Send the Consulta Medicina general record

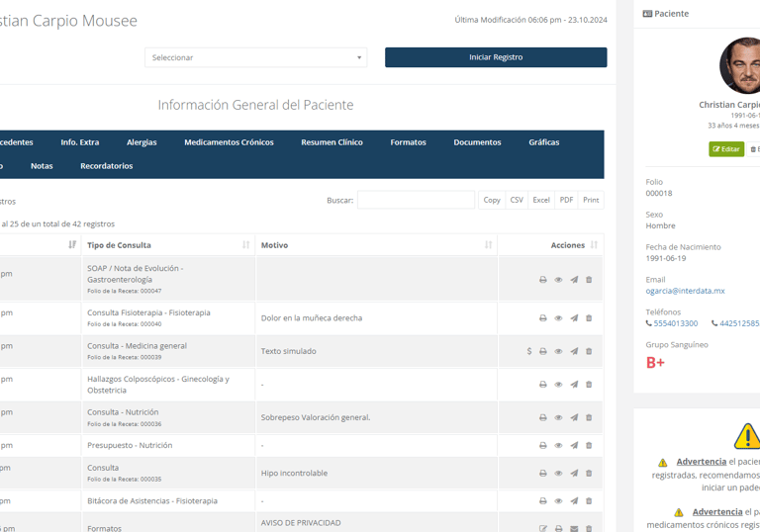[574, 351]
